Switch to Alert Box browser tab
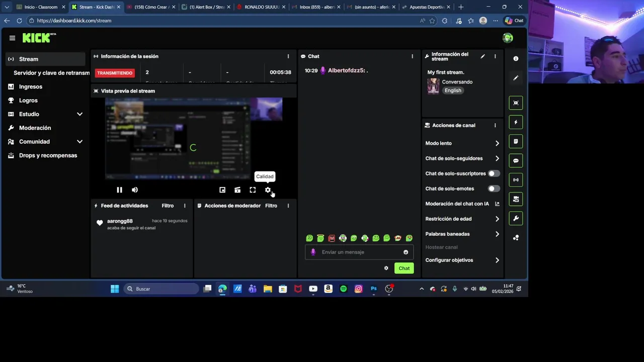Image resolution: width=644 pixels, height=362 pixels. click(x=206, y=7)
